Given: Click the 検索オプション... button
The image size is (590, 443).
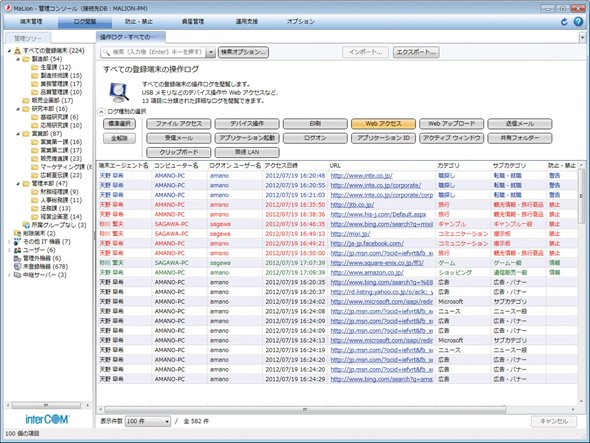Looking at the screenshot, I should coord(243,52).
